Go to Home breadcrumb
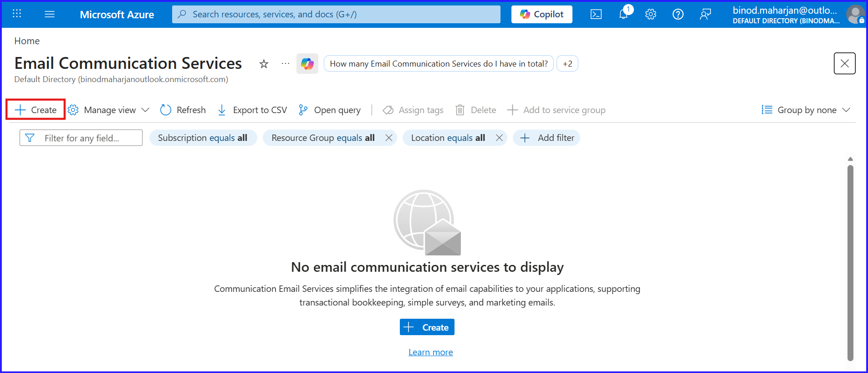The width and height of the screenshot is (868, 373). click(27, 41)
